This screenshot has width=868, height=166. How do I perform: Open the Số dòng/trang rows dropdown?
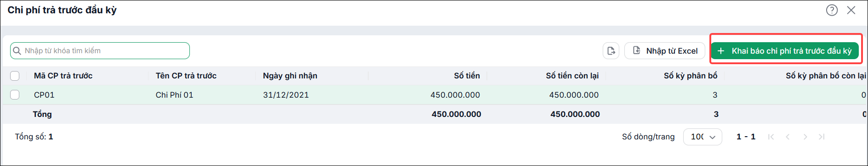pyautogui.click(x=702, y=137)
